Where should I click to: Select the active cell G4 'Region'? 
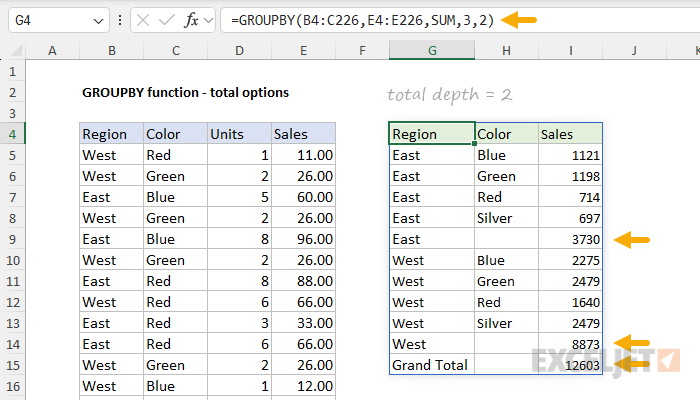[432, 134]
